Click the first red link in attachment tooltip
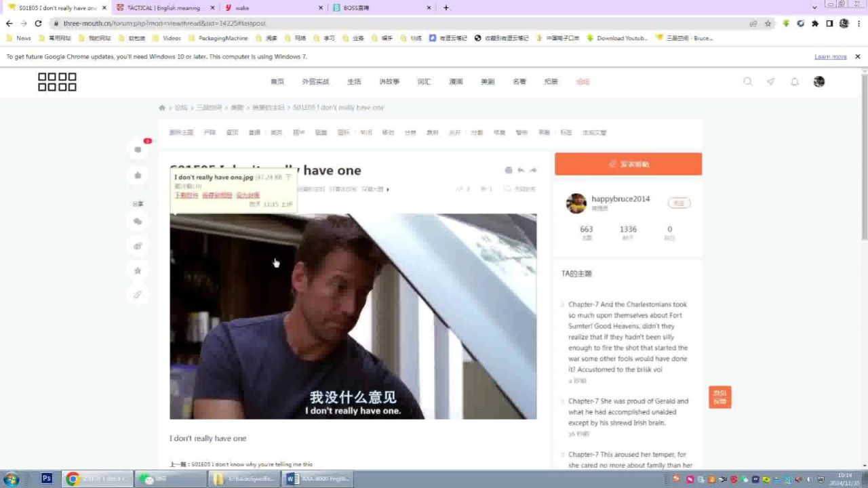 [x=186, y=195]
